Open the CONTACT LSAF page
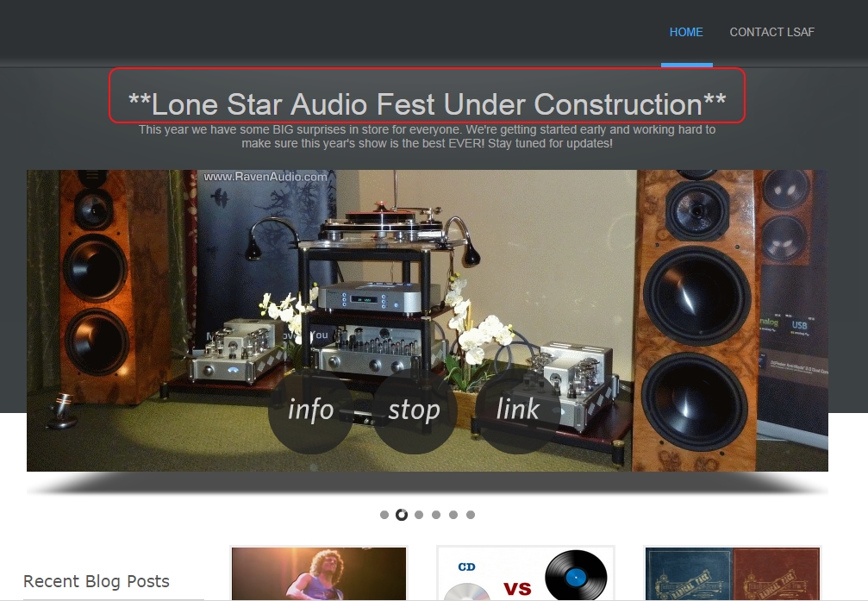The width and height of the screenshot is (868, 601). 771,32
